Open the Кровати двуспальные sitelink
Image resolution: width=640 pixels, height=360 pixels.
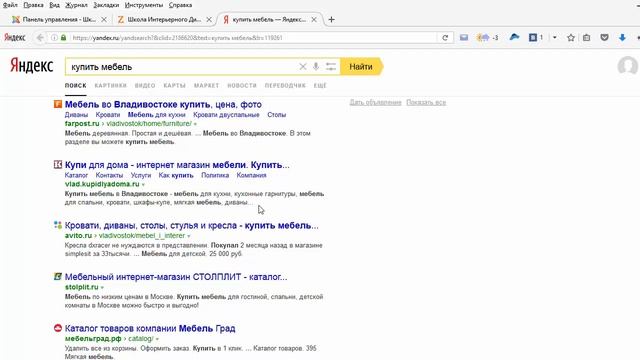(x=226, y=115)
